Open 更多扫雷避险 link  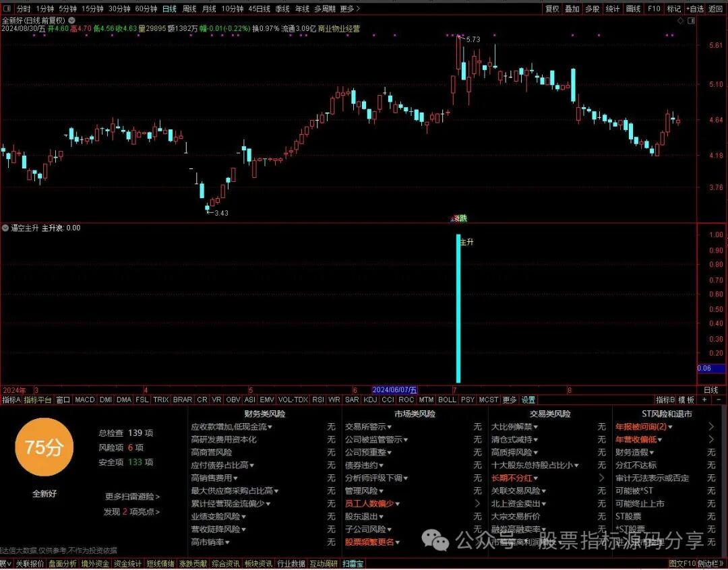[x=133, y=497]
